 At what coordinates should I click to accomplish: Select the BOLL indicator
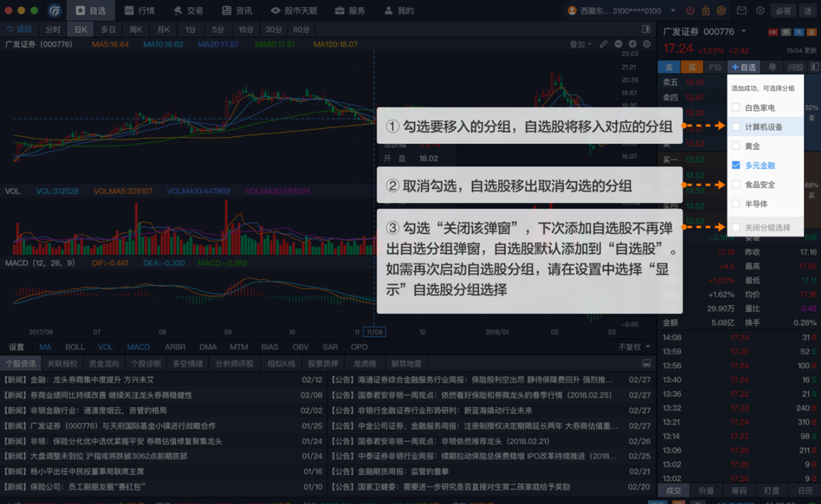(75, 347)
